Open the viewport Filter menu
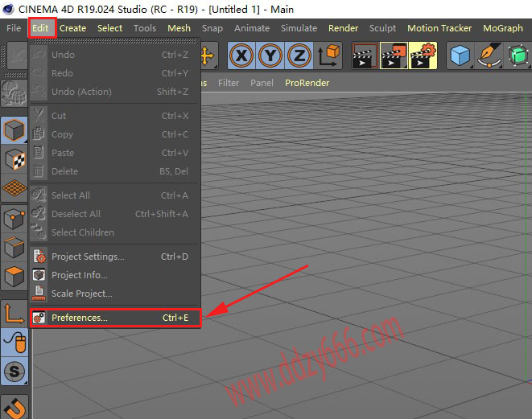Viewport: 532px width, 419px height. tap(229, 83)
